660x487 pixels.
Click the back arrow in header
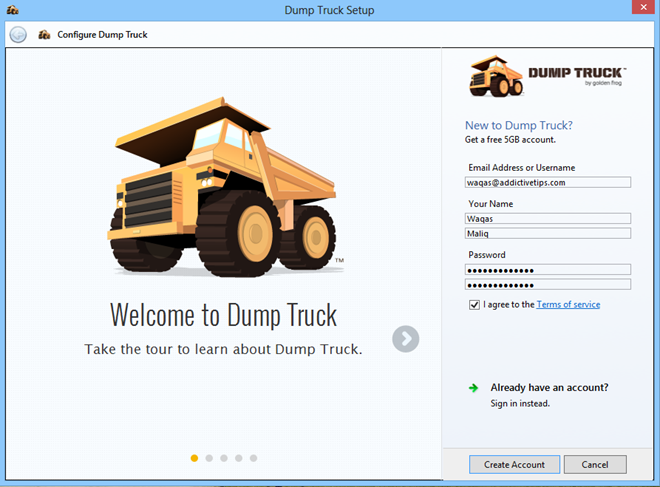point(18,35)
